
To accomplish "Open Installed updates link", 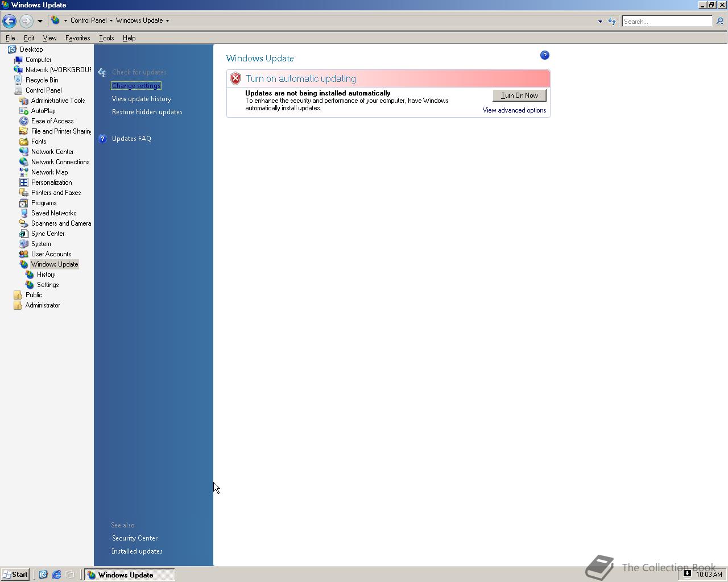I will (137, 551).
